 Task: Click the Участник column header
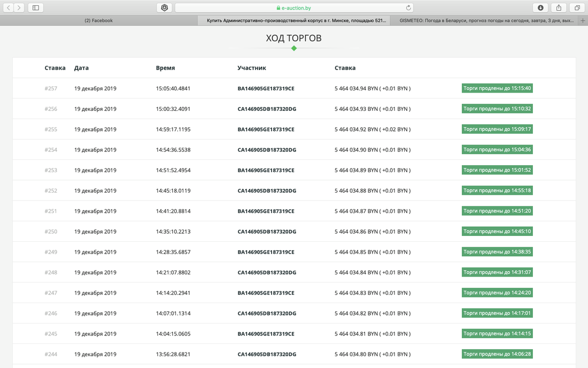[252, 68]
